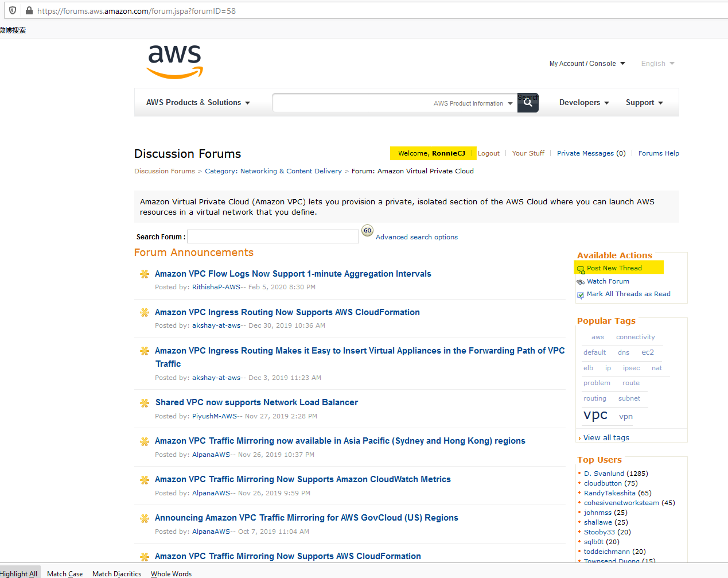Open Category: Networking & Content Delivery breadcrumb
Viewport: 728px width, 578px height.
click(x=273, y=171)
